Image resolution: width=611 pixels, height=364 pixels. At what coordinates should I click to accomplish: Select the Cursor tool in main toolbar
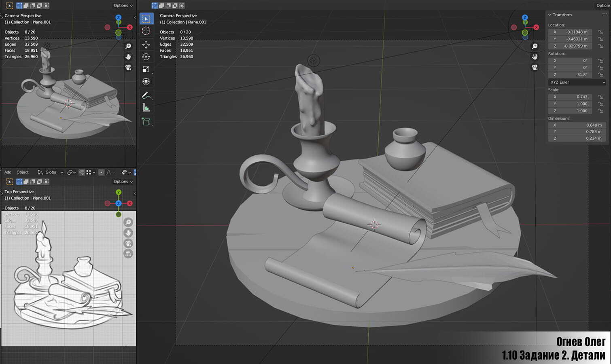[146, 31]
